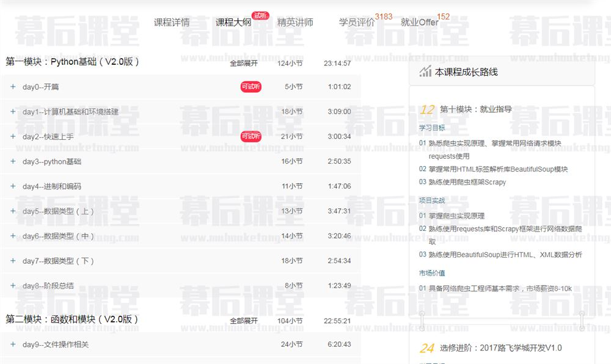611x364 pixels.
Task: Click plus icon beside day4--进制和编码
Action: [x=13, y=186]
